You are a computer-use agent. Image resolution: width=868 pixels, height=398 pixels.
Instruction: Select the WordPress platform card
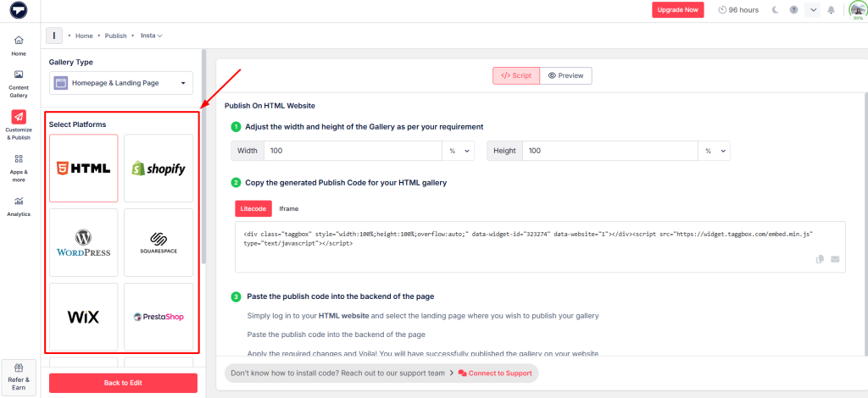pyautogui.click(x=84, y=243)
